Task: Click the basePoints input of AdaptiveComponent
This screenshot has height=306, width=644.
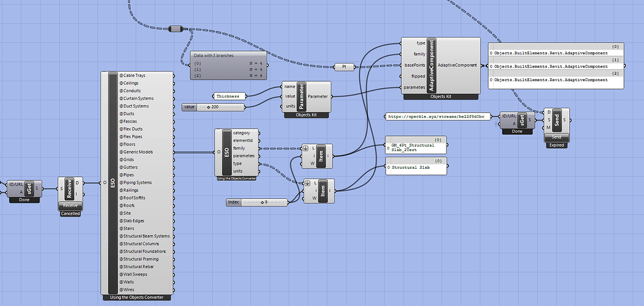Action: point(414,65)
